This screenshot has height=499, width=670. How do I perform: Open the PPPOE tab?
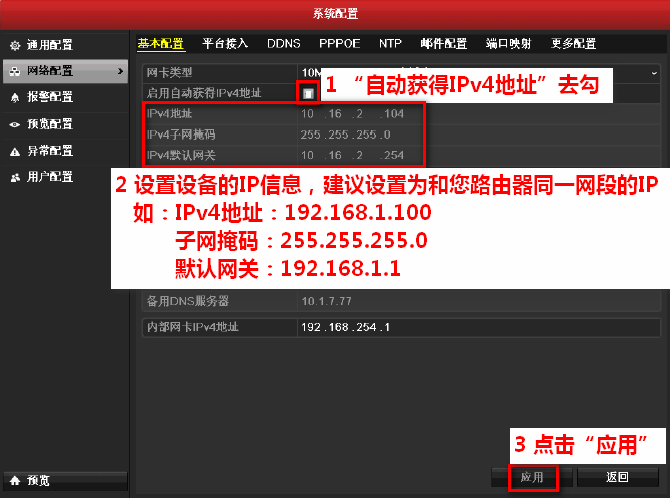click(x=340, y=44)
